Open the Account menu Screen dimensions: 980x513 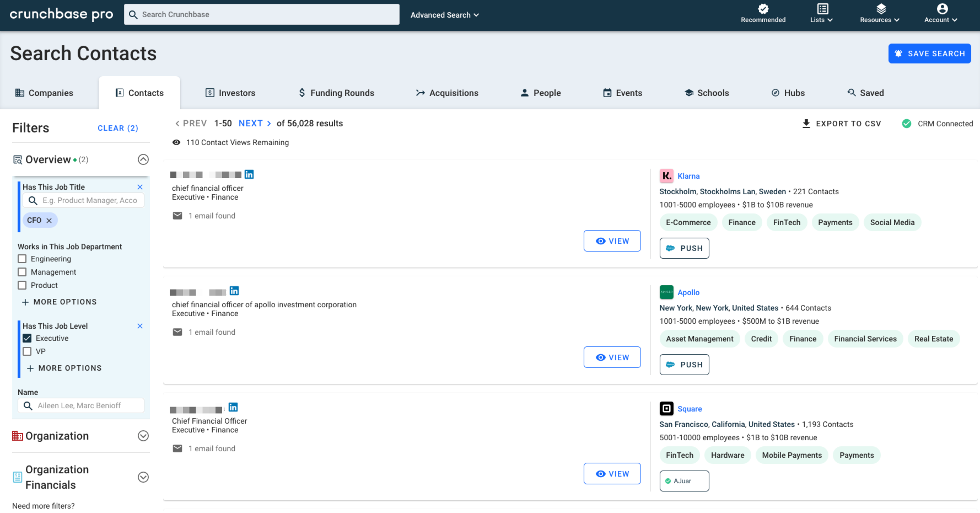[x=941, y=14]
